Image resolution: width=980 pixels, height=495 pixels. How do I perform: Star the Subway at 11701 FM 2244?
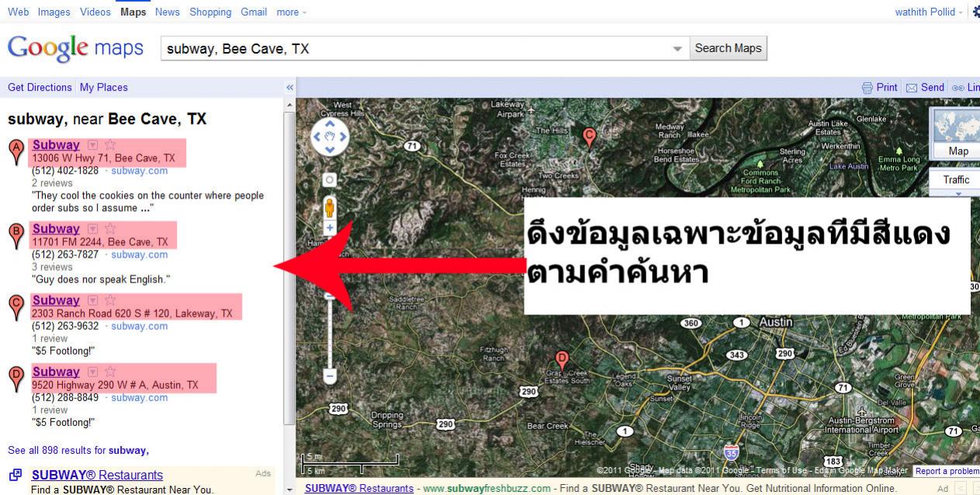coord(110,229)
